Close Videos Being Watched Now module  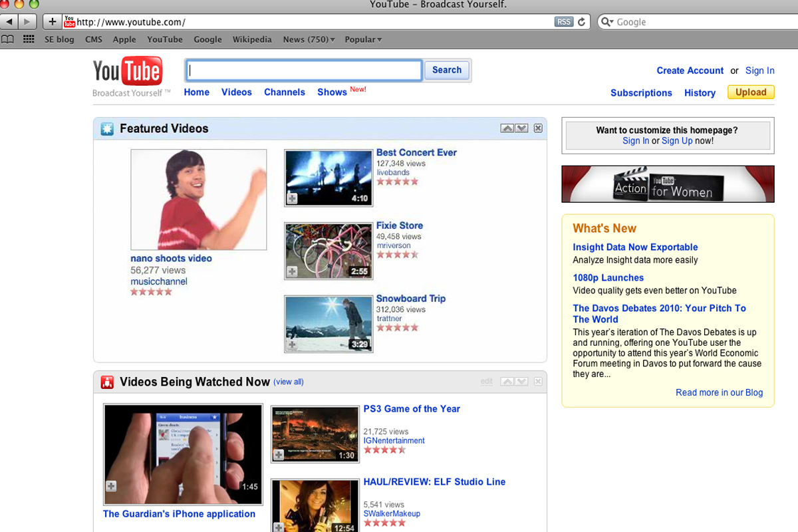click(x=538, y=382)
